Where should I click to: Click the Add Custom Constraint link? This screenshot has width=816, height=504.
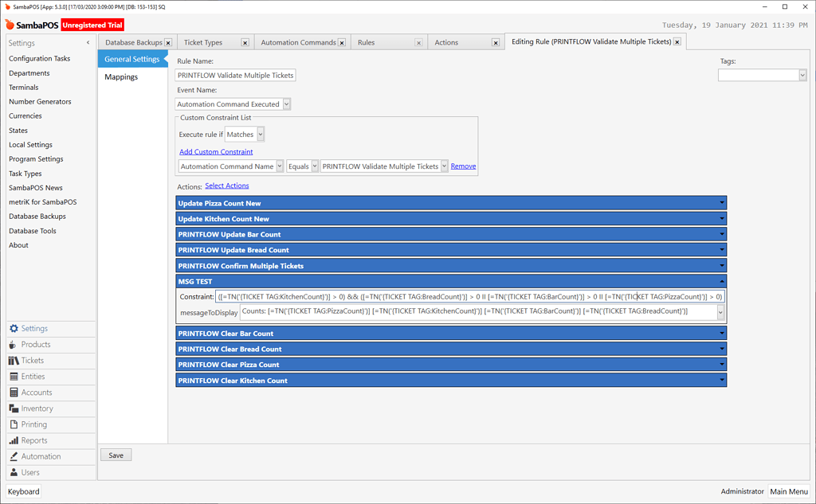click(x=215, y=151)
